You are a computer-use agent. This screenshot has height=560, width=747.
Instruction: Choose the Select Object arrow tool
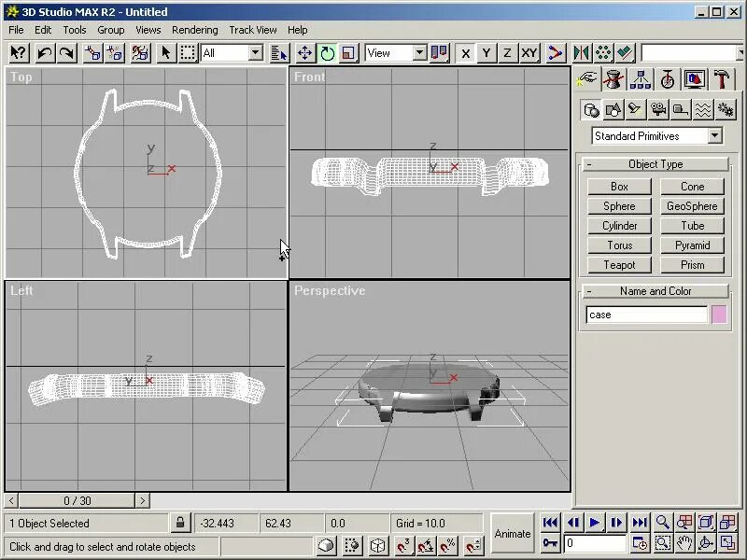click(166, 53)
